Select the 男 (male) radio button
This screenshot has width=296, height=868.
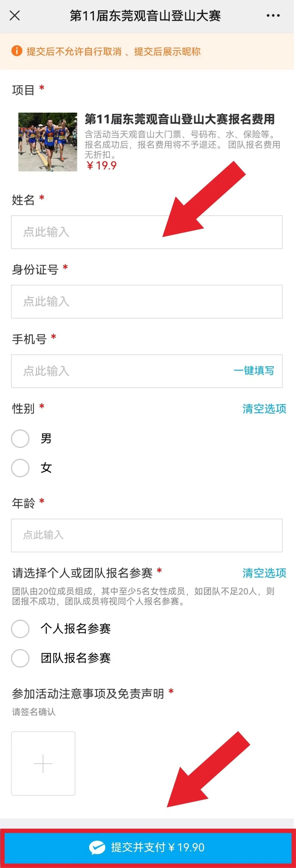coord(20,438)
